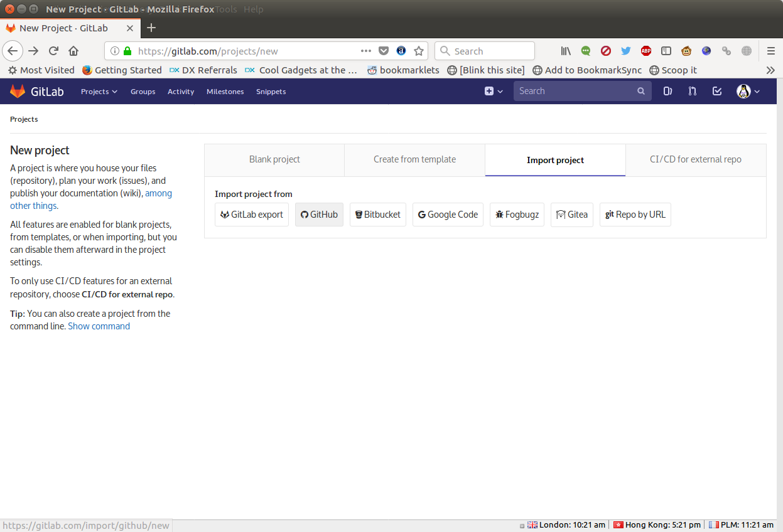The image size is (783, 532).
Task: Click the green chat bubble extension icon
Action: 586,51
